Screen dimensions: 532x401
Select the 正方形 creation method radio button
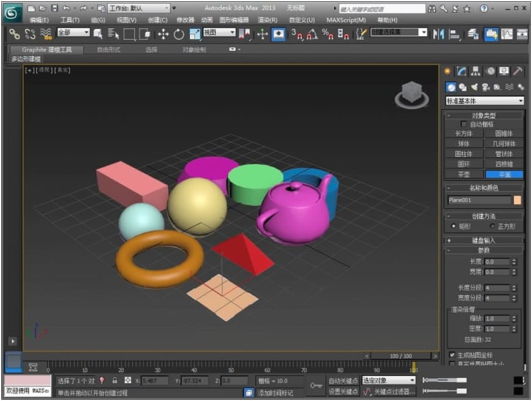(x=492, y=225)
